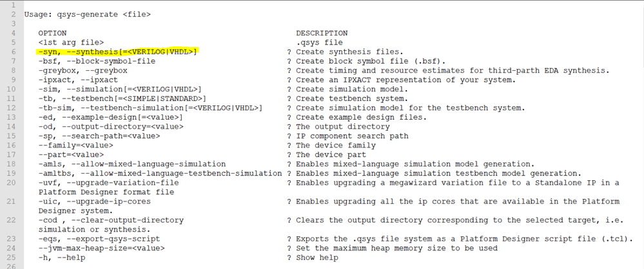Click the --output-directory=<value> option
644x269 pixels.
(x=111, y=127)
